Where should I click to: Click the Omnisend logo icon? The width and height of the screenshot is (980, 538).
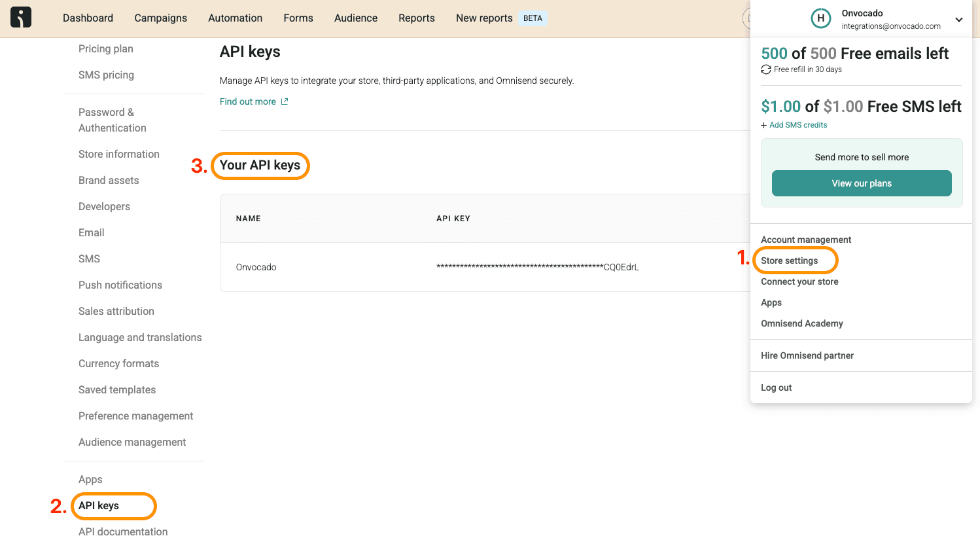21,18
